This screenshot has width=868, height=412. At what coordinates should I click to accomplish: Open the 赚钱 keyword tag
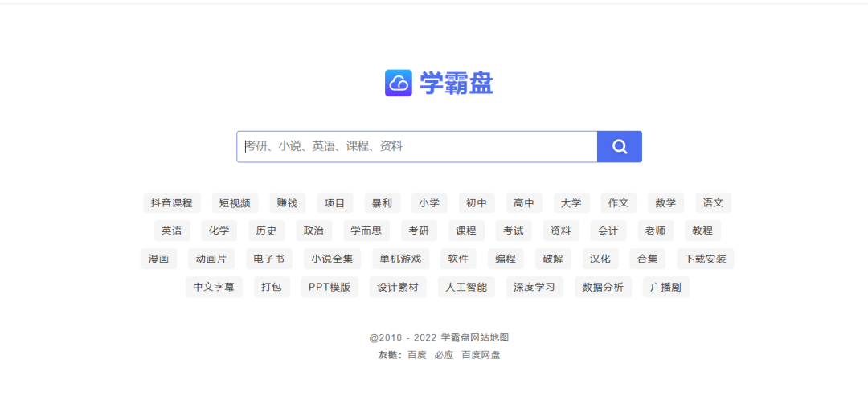point(287,203)
